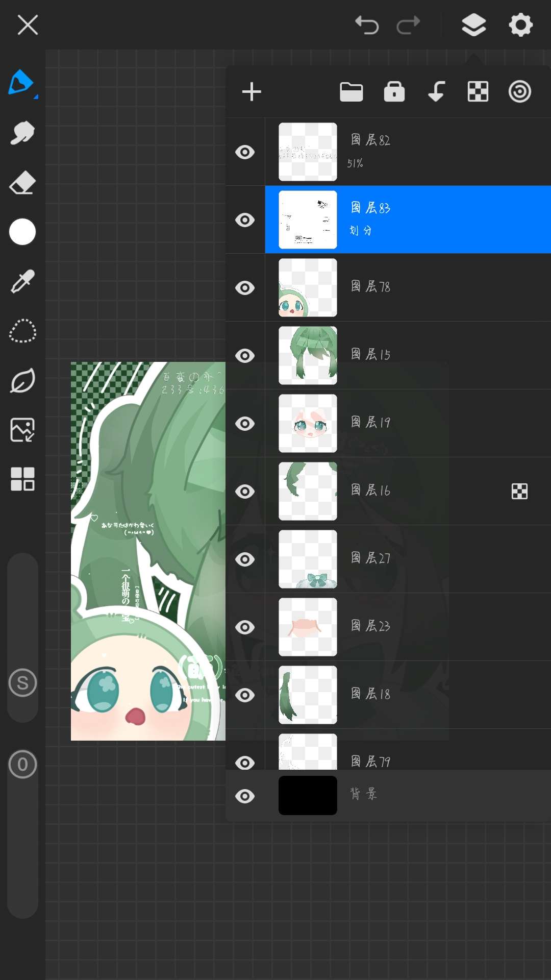Click 图层27 bow thumbnail
Image resolution: width=551 pixels, height=980 pixels.
pos(308,559)
